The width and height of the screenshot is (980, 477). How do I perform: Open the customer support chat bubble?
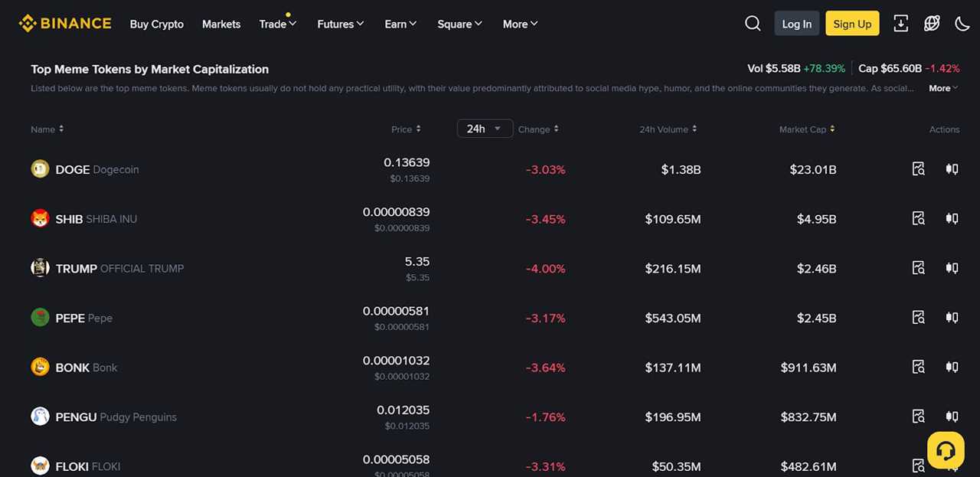tap(945, 449)
